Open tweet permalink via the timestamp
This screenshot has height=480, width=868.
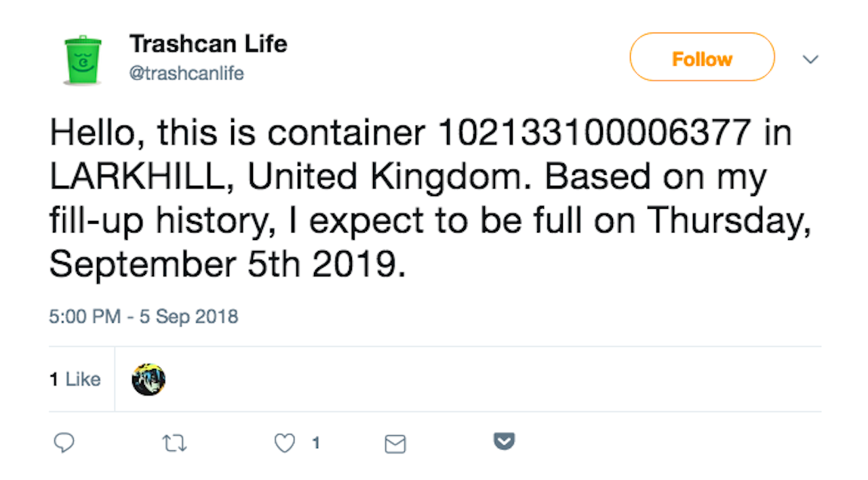coord(143,317)
